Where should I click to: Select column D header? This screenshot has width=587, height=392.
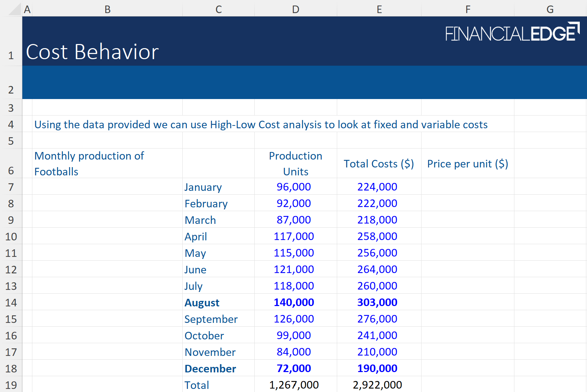[x=295, y=9]
